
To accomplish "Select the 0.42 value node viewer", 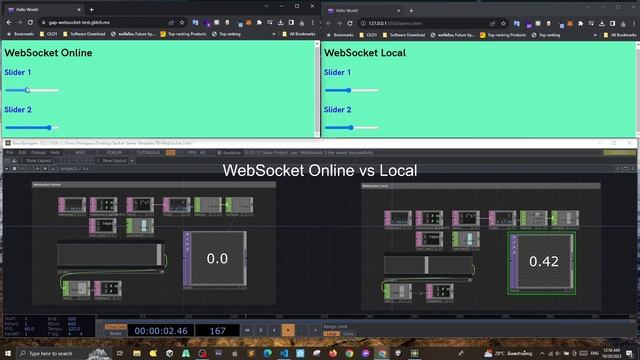I will [x=542, y=263].
